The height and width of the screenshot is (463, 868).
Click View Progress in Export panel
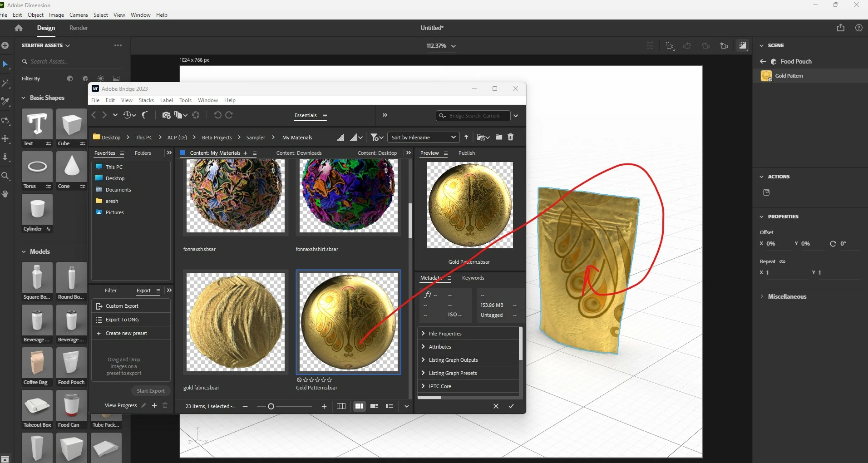click(x=121, y=405)
